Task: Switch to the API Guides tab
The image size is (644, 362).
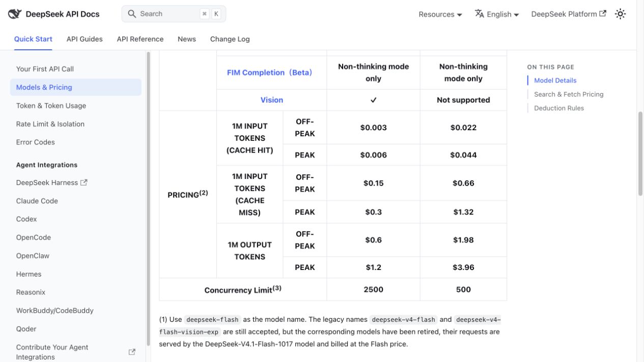Action: coord(85,39)
